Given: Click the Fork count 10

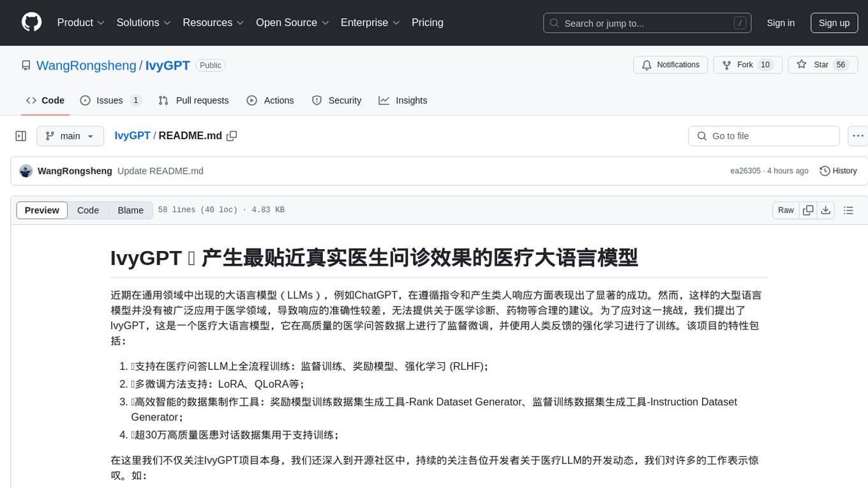Looking at the screenshot, I should [765, 65].
